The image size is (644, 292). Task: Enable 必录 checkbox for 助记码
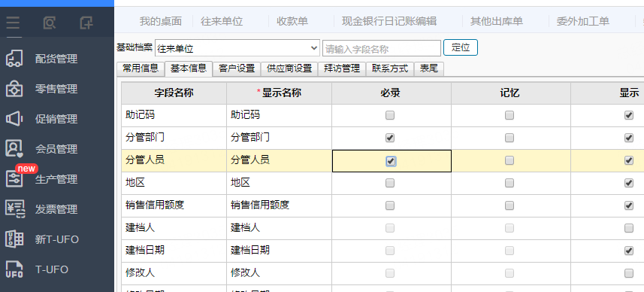[390, 116]
